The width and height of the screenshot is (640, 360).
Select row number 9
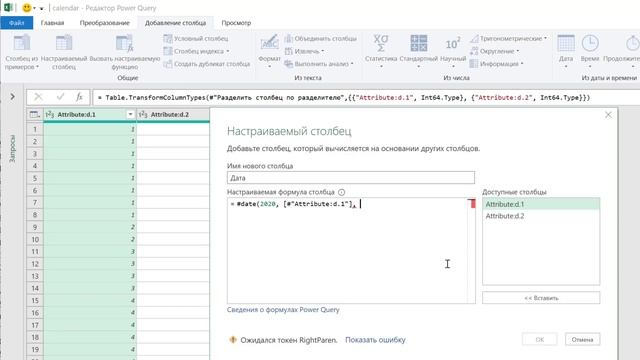[x=35, y=227]
